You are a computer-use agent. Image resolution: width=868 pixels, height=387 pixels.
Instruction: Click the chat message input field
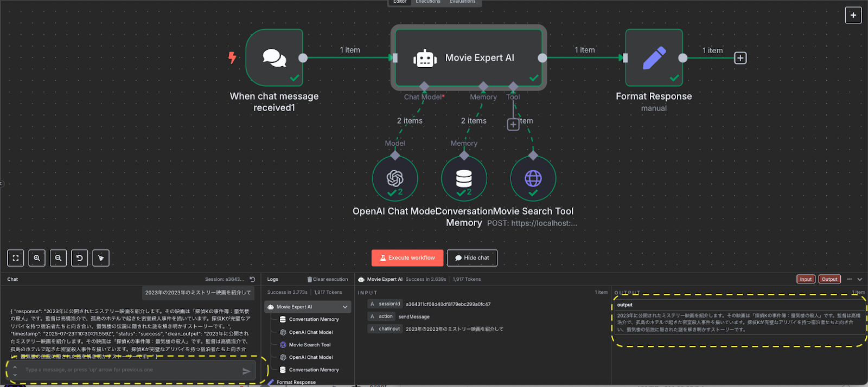[130, 370]
